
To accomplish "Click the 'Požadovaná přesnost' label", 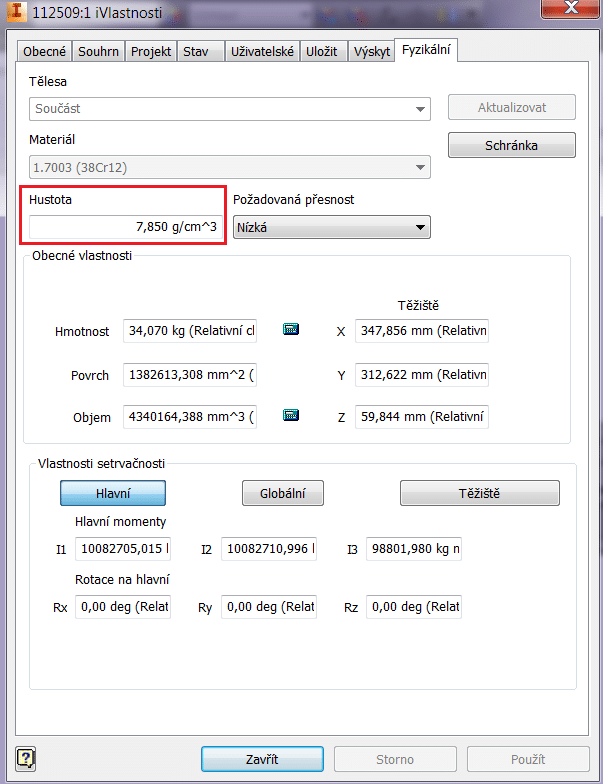I will coord(294,200).
